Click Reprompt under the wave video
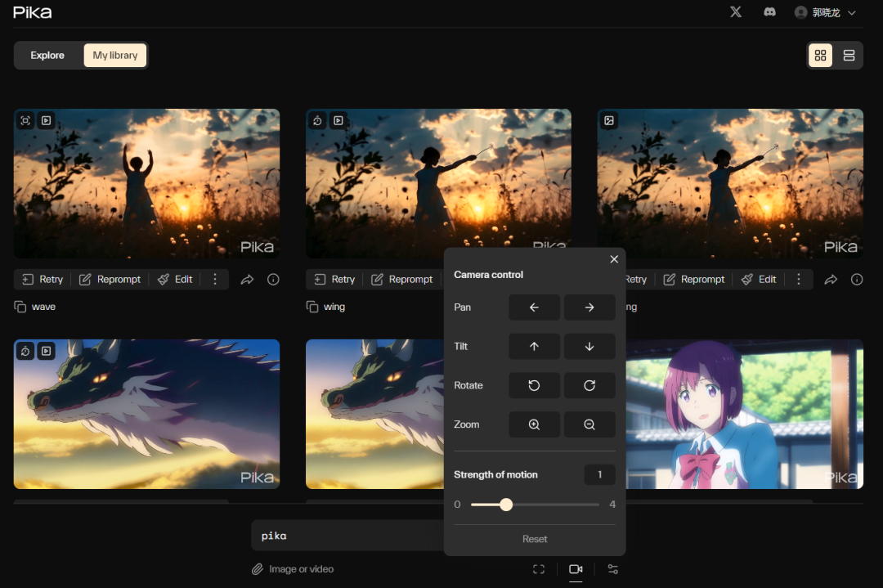 tap(110, 280)
